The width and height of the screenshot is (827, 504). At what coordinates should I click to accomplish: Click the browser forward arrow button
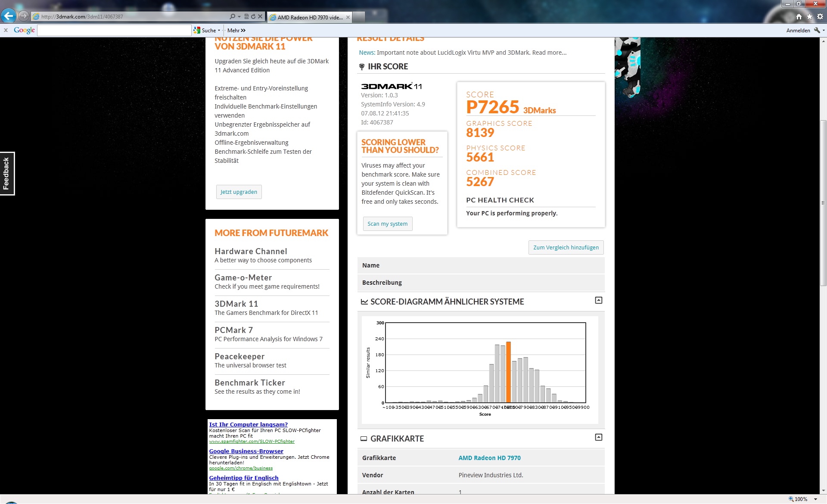24,16
